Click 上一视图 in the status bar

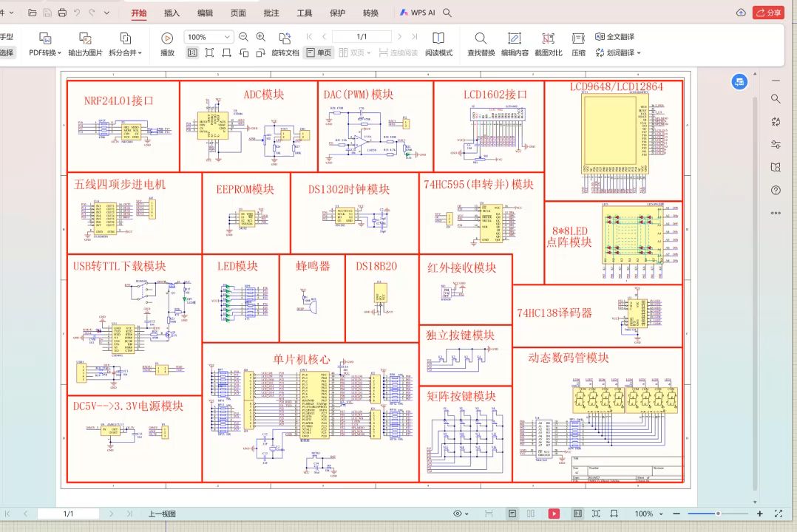(x=164, y=514)
